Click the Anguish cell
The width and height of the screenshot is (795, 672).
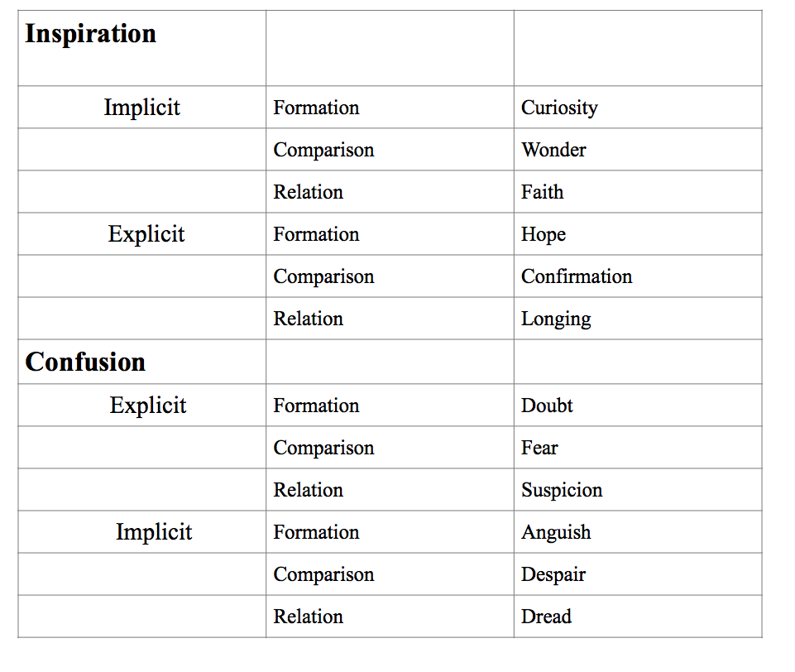click(x=638, y=531)
